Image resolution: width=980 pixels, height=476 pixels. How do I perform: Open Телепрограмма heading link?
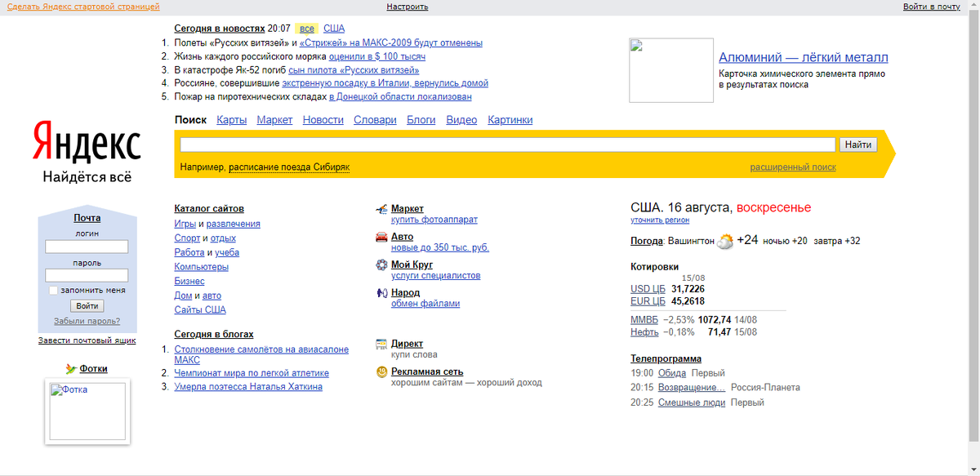(x=666, y=358)
